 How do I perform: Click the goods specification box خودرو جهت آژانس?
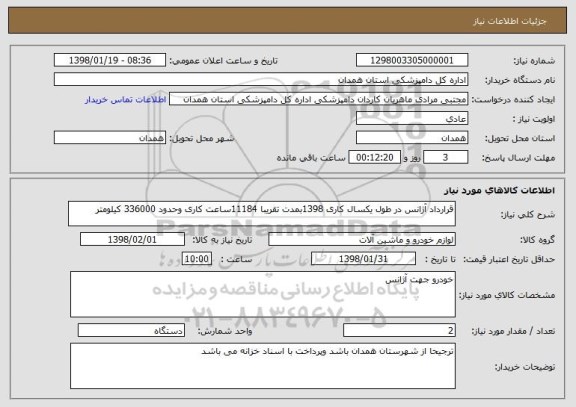click(263, 294)
